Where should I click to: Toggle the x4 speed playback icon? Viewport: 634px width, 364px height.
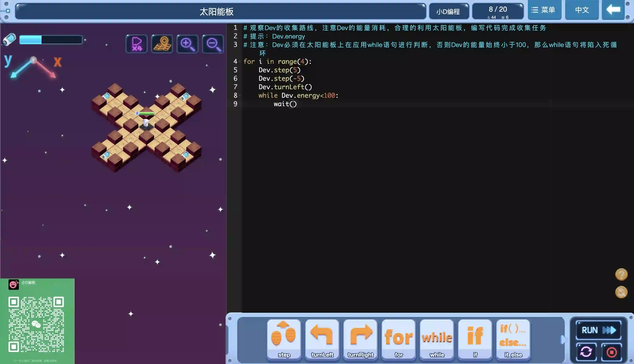pyautogui.click(x=137, y=44)
